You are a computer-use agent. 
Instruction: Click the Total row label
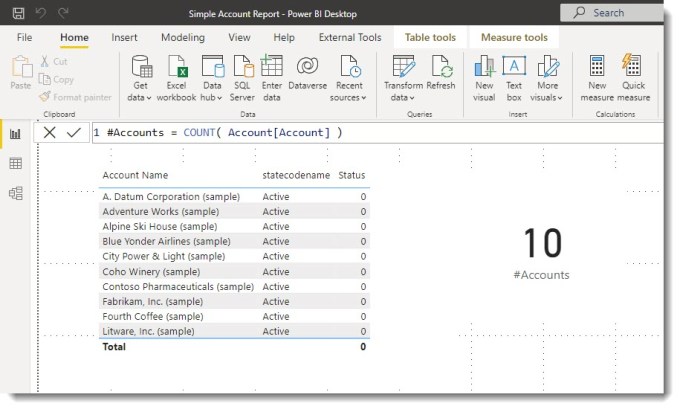coord(114,347)
